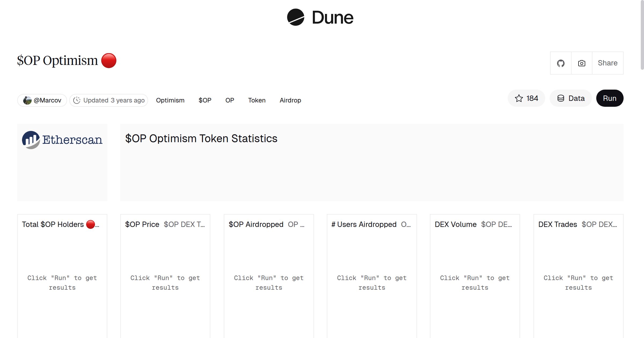
Task: Click the Share button
Action: tap(608, 63)
